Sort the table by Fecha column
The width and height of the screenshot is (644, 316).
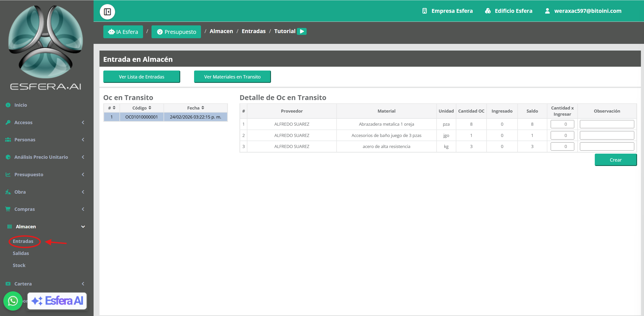click(x=196, y=108)
